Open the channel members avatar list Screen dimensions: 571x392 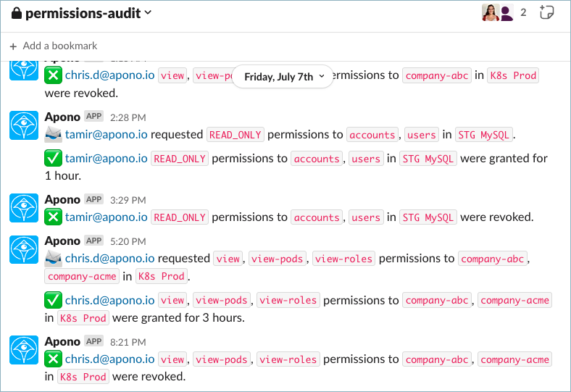click(498, 12)
